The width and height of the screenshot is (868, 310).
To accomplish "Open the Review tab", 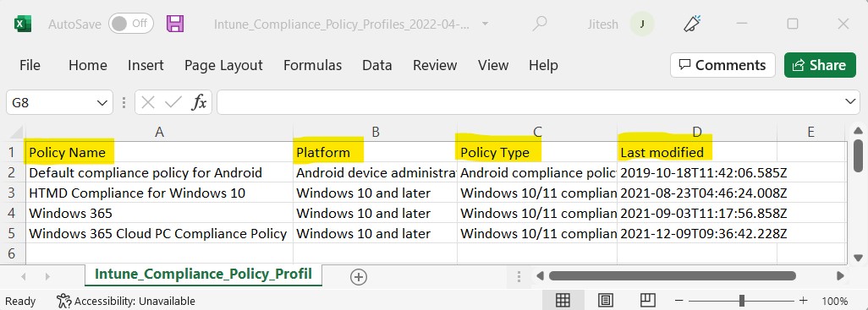I will (435, 65).
